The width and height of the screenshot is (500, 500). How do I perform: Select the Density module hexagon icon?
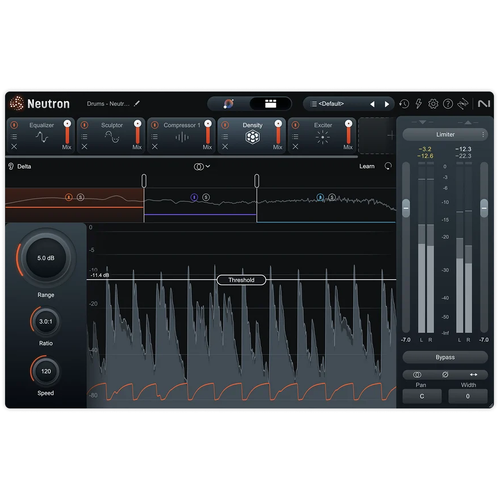click(252, 137)
